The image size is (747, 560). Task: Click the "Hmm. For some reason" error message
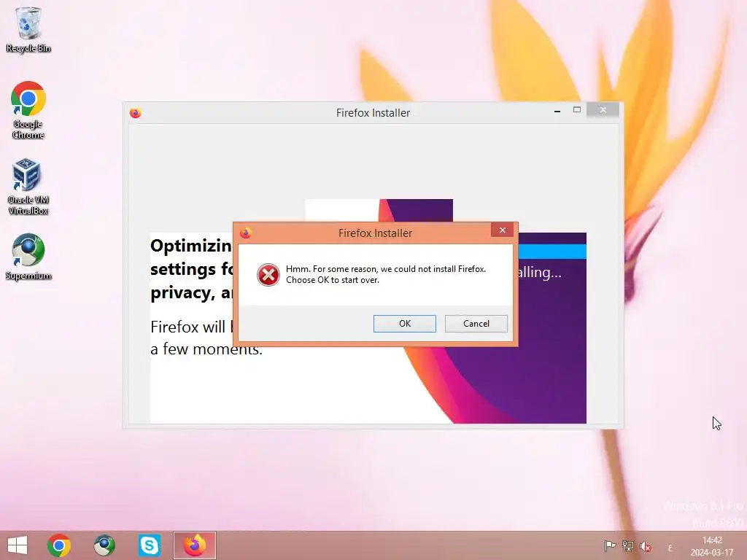click(x=386, y=274)
